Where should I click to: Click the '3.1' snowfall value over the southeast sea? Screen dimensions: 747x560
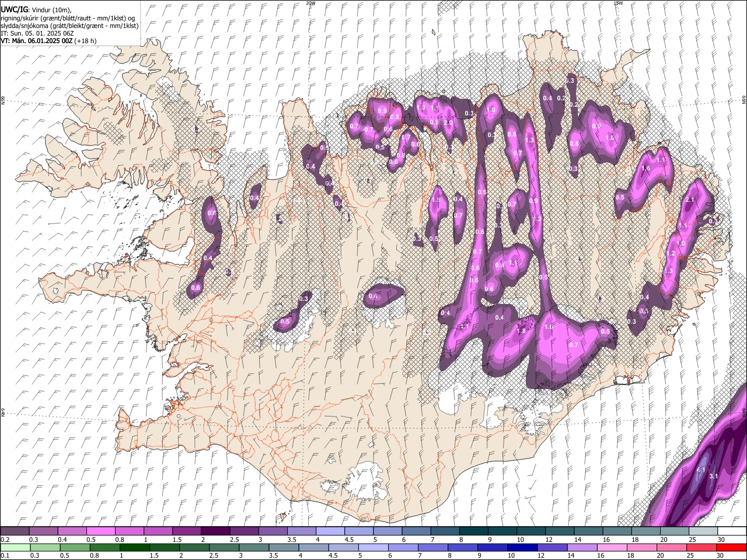713,476
